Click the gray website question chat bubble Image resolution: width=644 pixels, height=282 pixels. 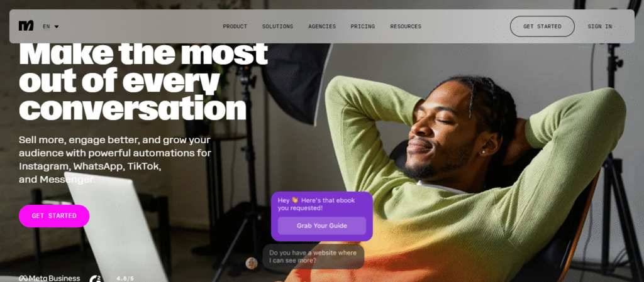[313, 257]
